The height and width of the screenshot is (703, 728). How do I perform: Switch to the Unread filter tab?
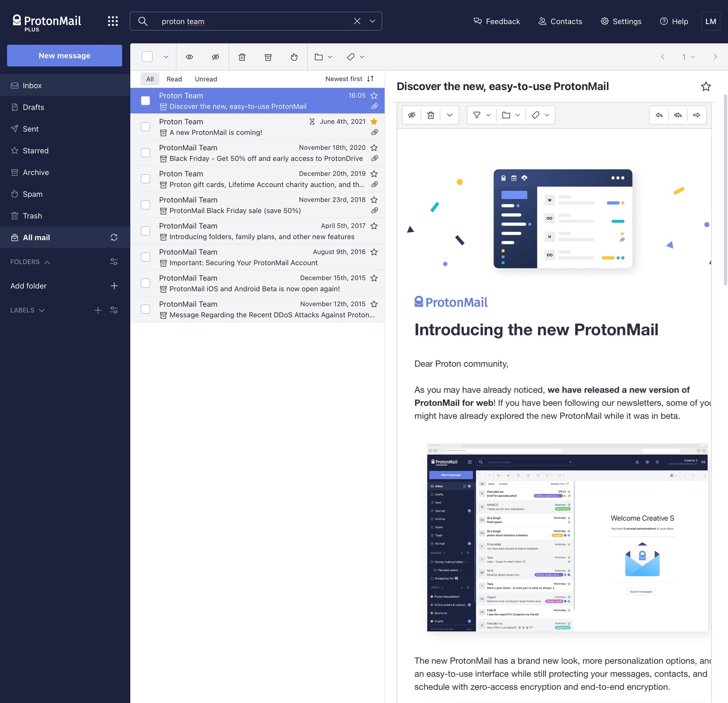206,79
